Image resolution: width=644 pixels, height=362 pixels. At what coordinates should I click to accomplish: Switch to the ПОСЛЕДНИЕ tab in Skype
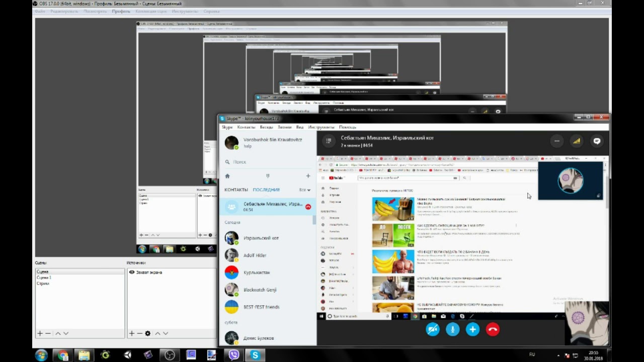(266, 190)
